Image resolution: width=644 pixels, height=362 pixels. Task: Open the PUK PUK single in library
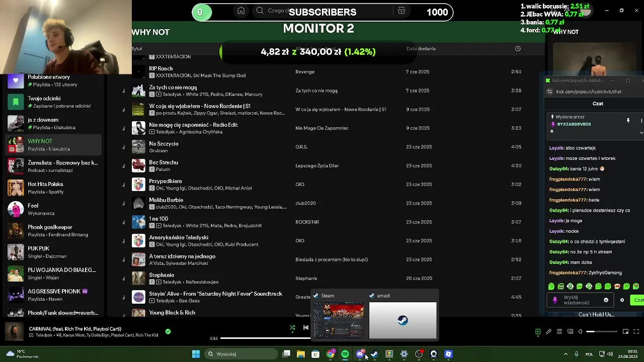[54, 252]
